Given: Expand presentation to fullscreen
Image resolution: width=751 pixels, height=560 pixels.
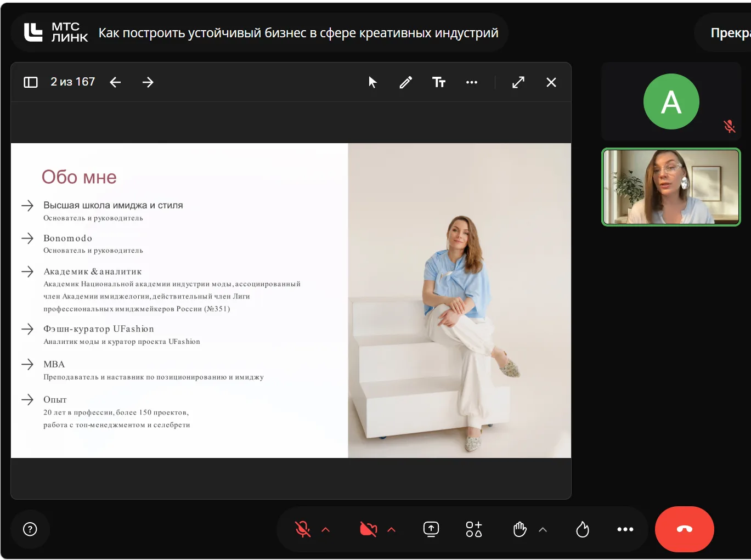Looking at the screenshot, I should tap(518, 82).
